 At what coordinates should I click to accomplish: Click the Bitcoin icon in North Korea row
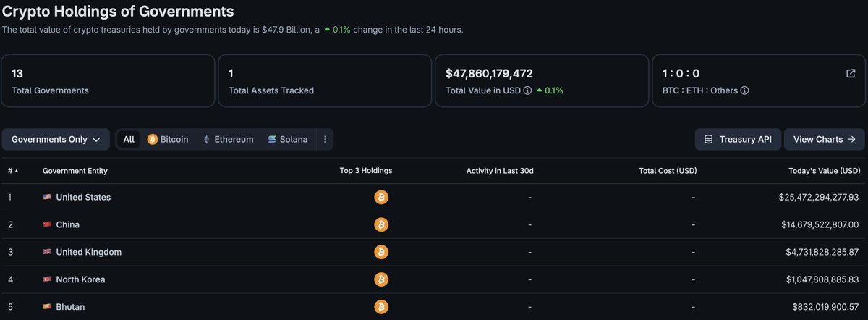coord(381,279)
